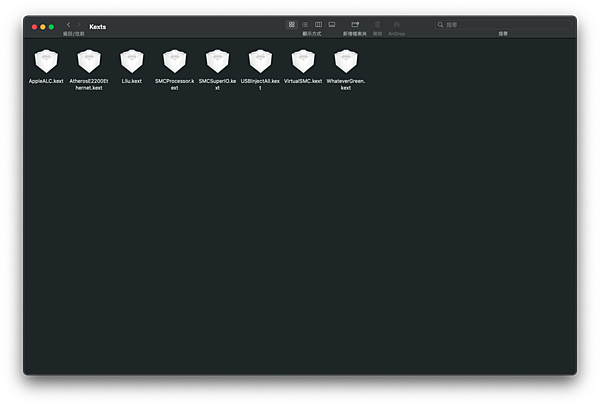This screenshot has height=406, width=600.
Task: Minimize the Kexts window with yellow button
Action: tap(43, 27)
